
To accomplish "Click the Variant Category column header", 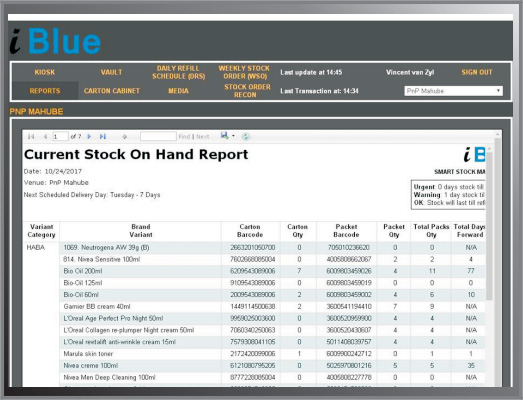I will [x=41, y=231].
